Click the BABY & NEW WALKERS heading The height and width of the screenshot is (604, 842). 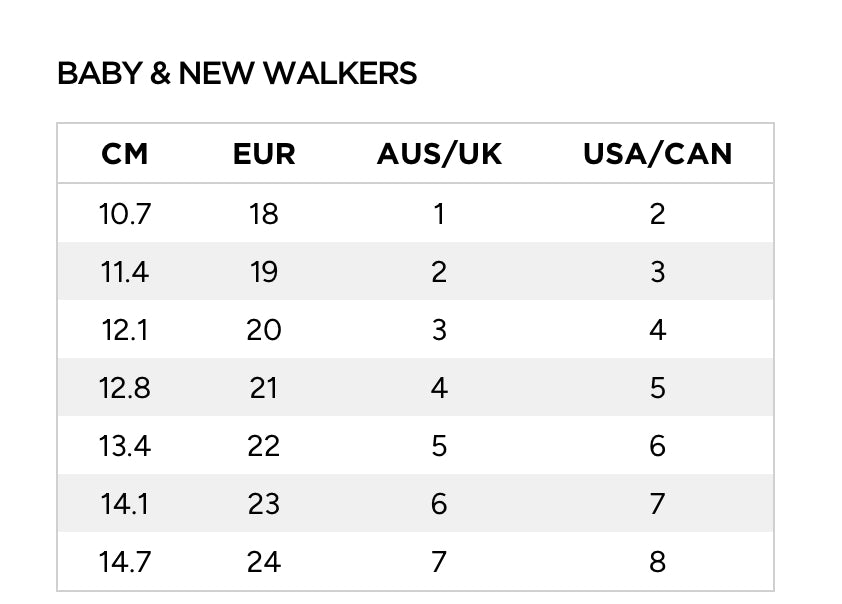click(237, 74)
